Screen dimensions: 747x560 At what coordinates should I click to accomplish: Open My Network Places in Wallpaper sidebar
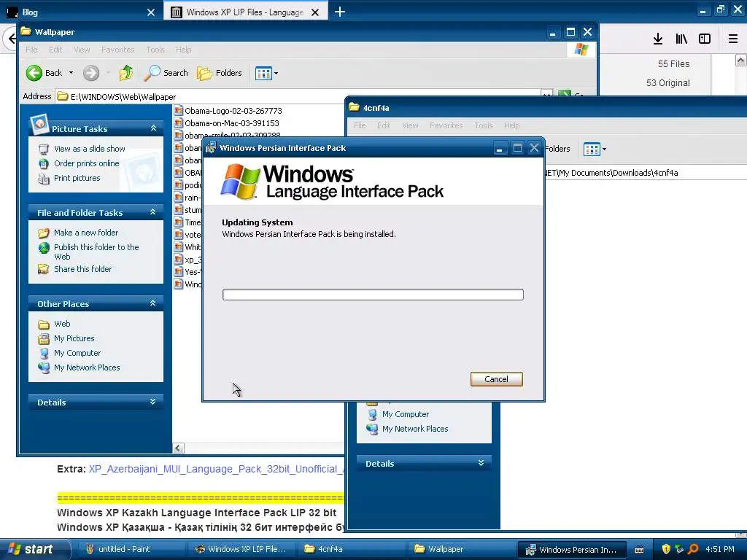point(87,367)
